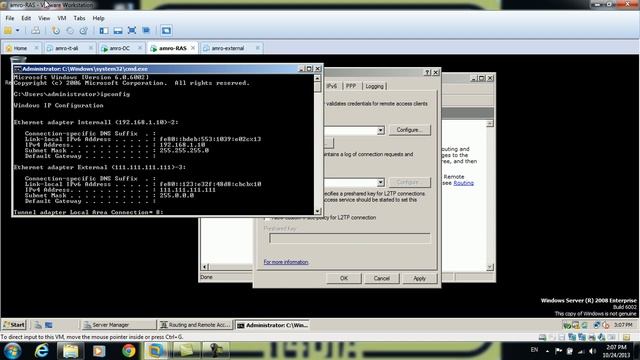Click the Preshared Key input field
The width and height of the screenshot is (640, 360).
(x=350, y=238)
